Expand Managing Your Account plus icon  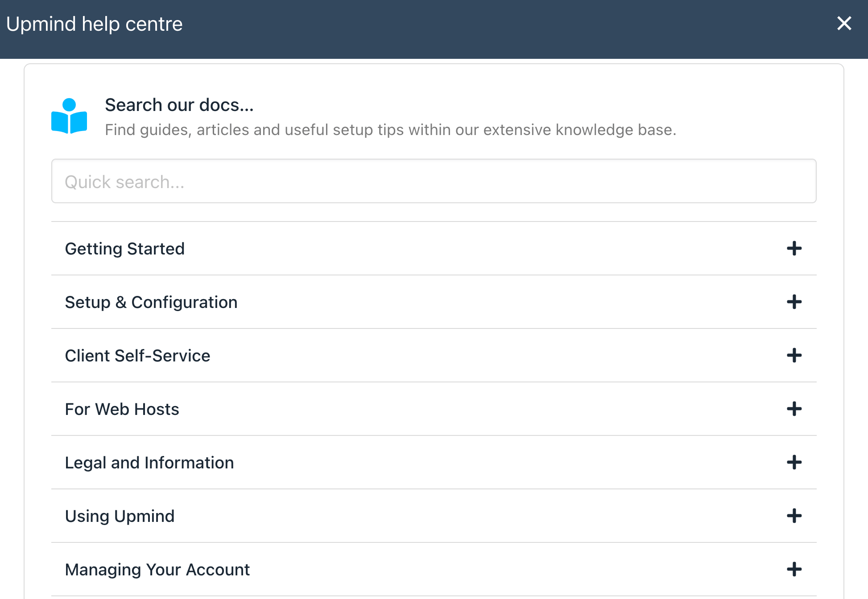coord(794,569)
